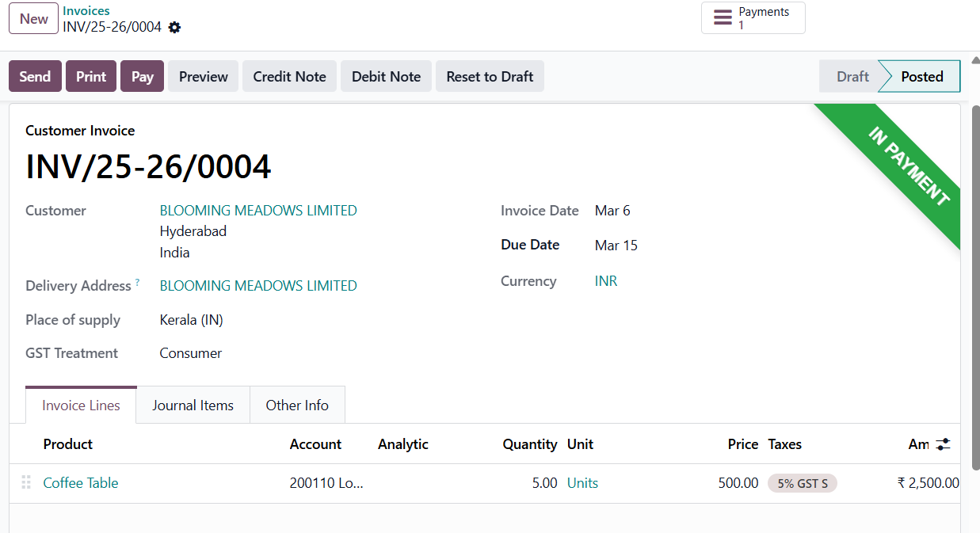Open invoice Preview
The width and height of the screenshot is (980, 533).
(203, 77)
